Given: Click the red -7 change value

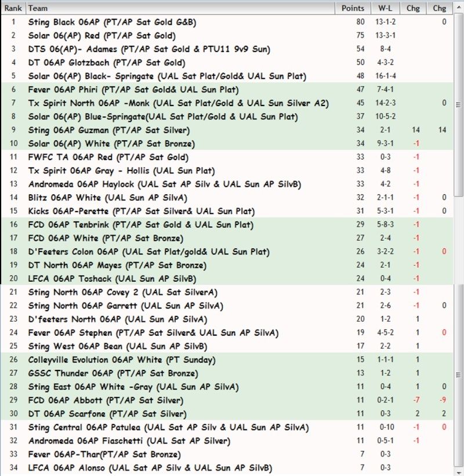Looking at the screenshot, I should [416, 400].
